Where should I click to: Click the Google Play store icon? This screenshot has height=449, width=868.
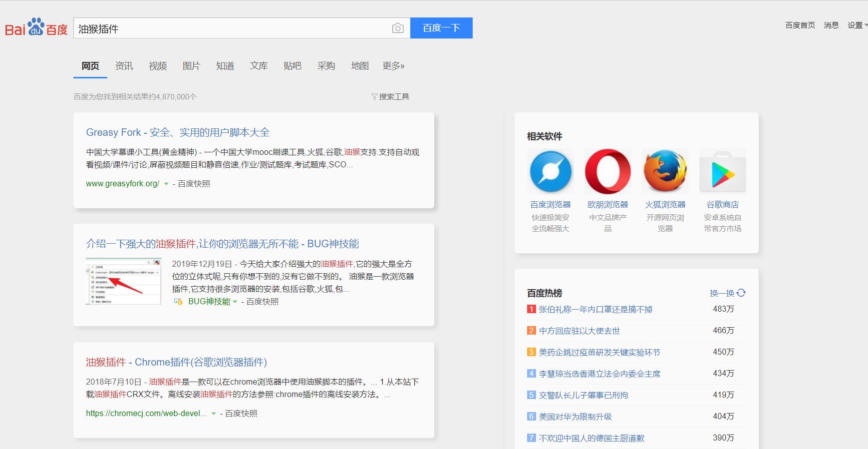(722, 171)
